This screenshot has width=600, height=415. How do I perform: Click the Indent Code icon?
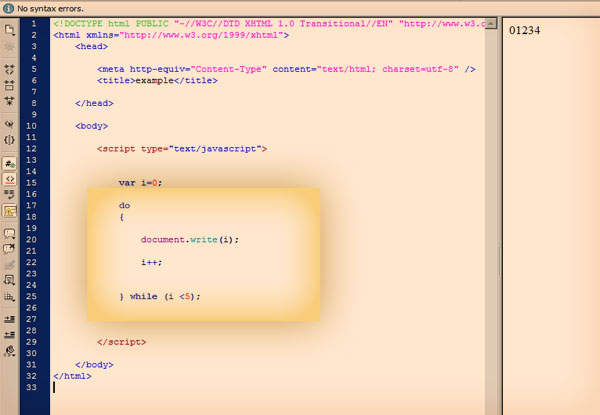pyautogui.click(x=9, y=319)
